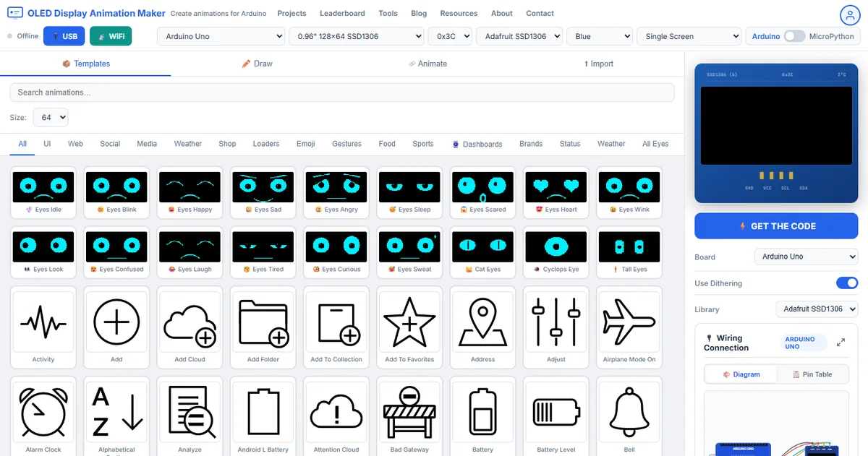
Task: Choose the Attention Cloud icon
Action: click(x=336, y=416)
